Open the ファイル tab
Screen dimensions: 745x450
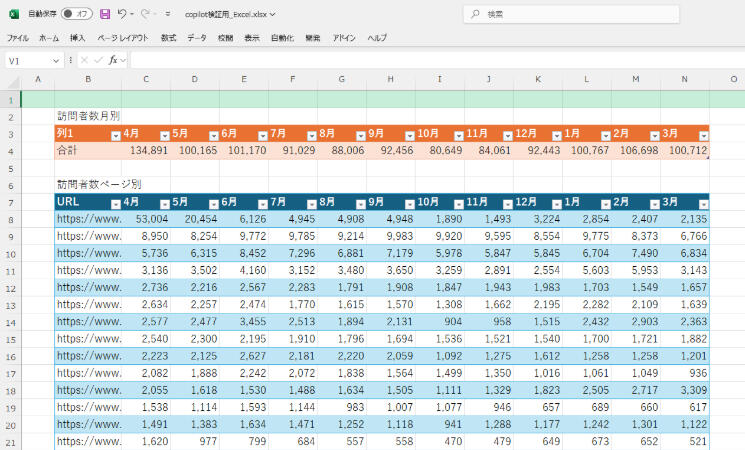(x=18, y=38)
